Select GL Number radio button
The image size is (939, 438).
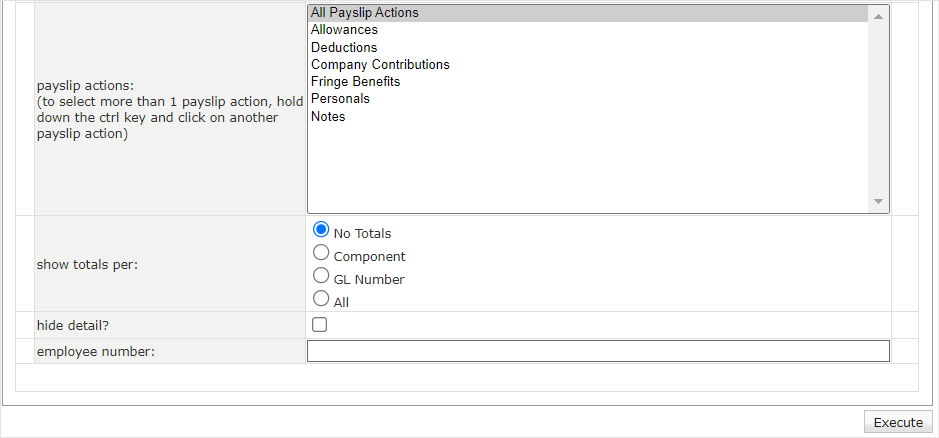coord(321,275)
